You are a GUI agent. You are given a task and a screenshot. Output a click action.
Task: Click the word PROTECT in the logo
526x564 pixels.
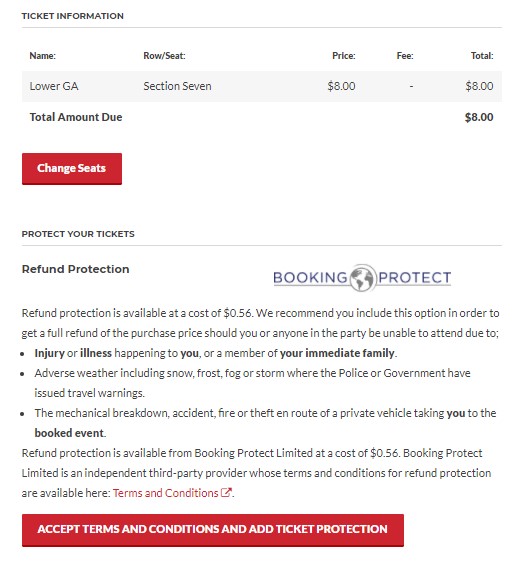[x=414, y=278]
